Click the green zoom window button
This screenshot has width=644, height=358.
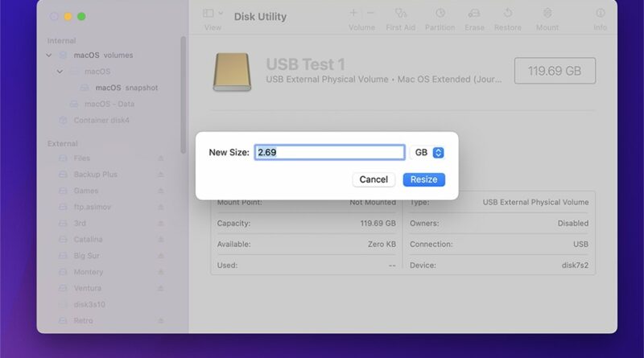81,16
